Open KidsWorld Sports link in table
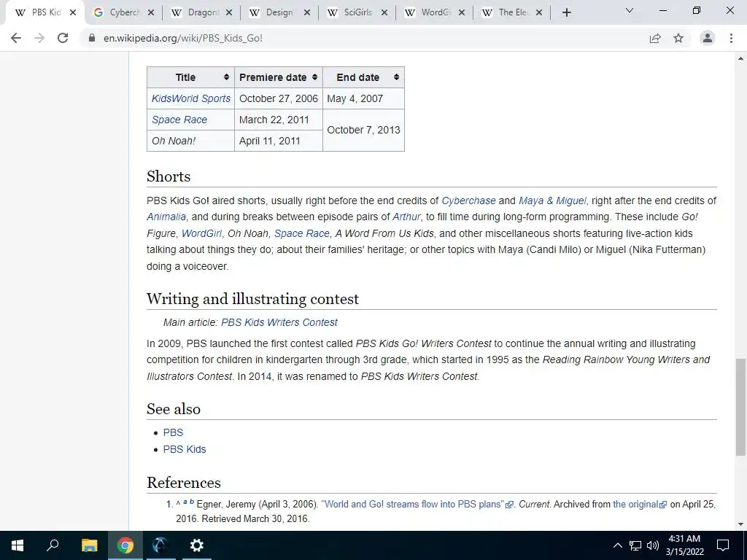This screenshot has width=747, height=560. [x=191, y=98]
